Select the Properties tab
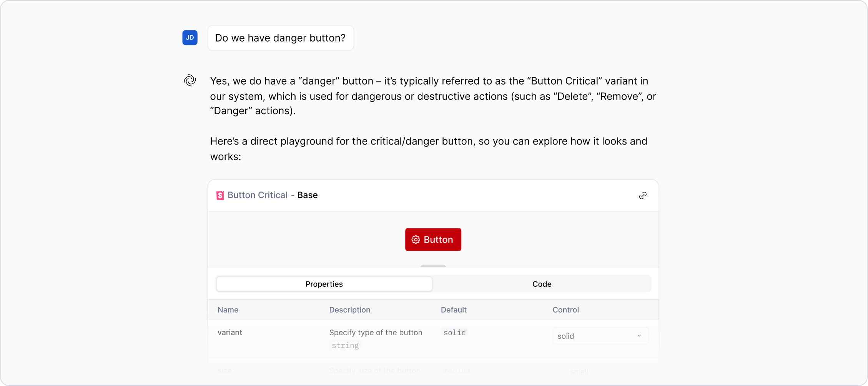 (324, 284)
